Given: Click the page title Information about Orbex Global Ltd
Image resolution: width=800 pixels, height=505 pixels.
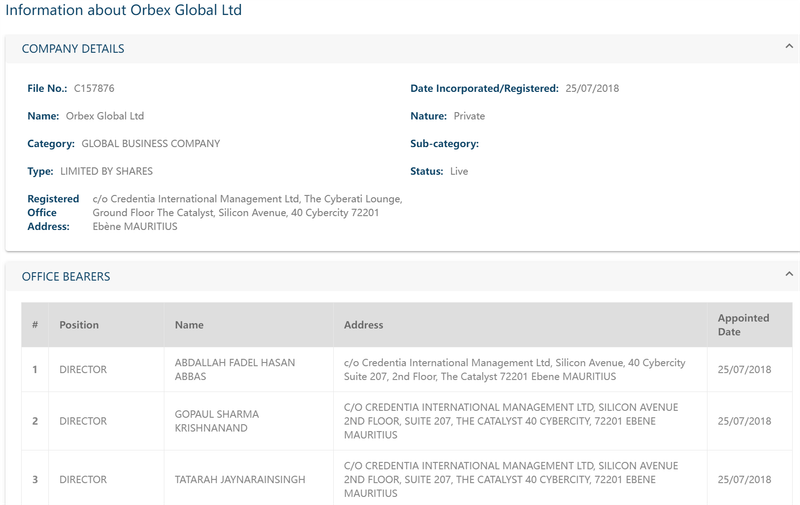Looking at the screenshot, I should tap(123, 10).
